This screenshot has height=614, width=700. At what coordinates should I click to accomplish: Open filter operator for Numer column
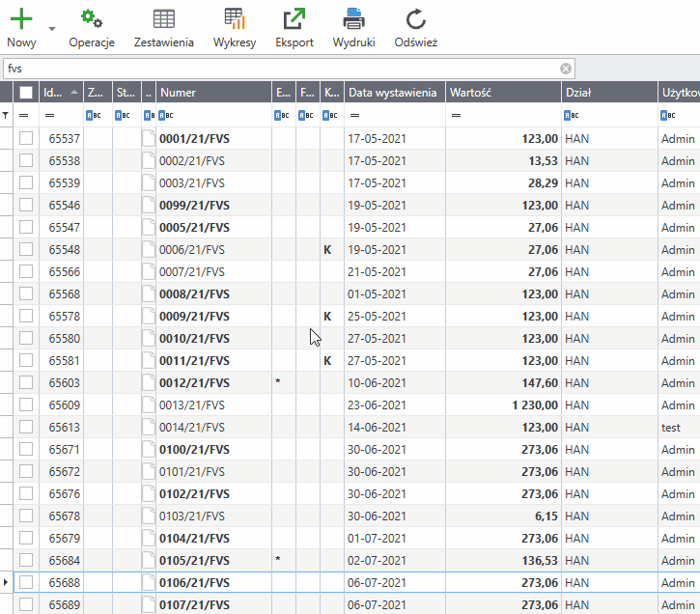(165, 115)
